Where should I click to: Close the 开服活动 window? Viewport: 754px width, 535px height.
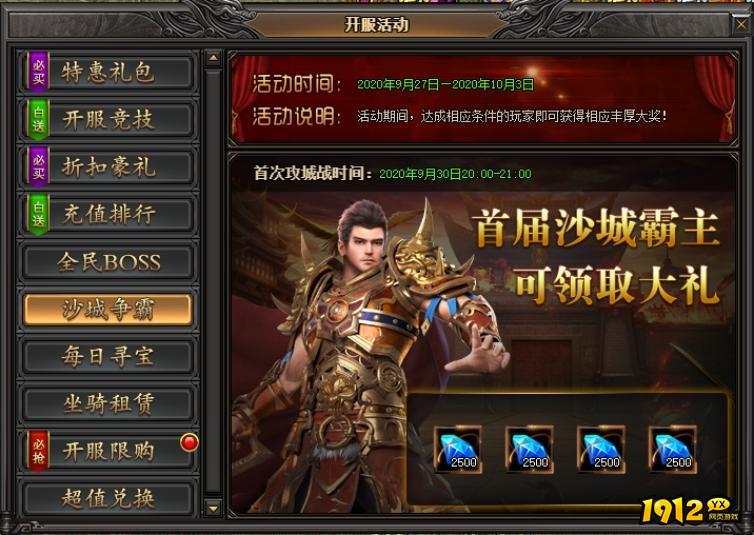point(741,24)
